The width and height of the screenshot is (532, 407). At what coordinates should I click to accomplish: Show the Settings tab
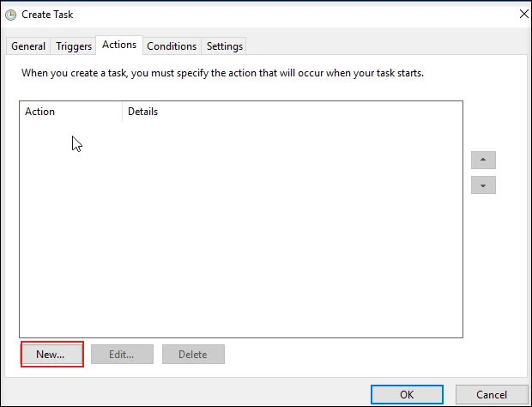coord(225,46)
